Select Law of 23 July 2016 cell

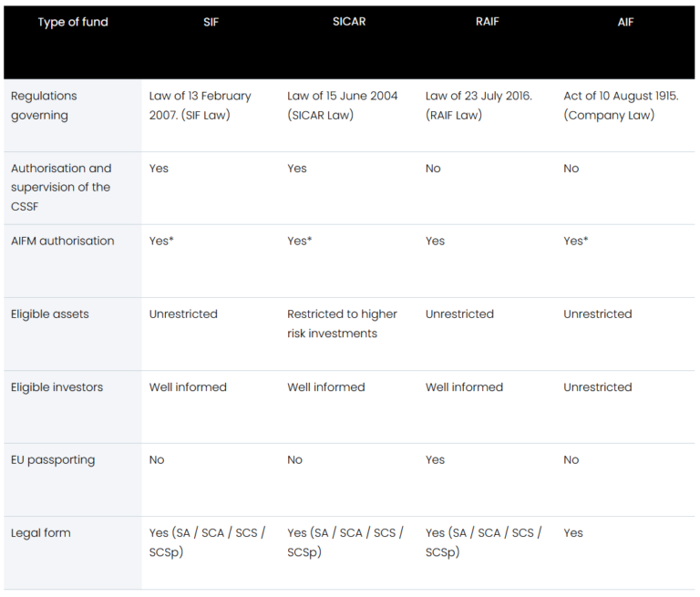click(479, 106)
